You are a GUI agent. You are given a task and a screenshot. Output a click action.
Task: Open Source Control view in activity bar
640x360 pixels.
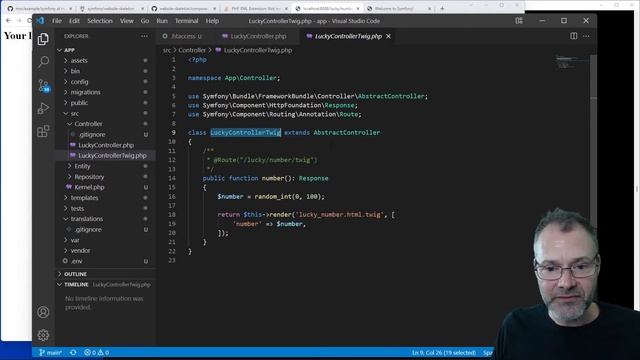point(43,85)
